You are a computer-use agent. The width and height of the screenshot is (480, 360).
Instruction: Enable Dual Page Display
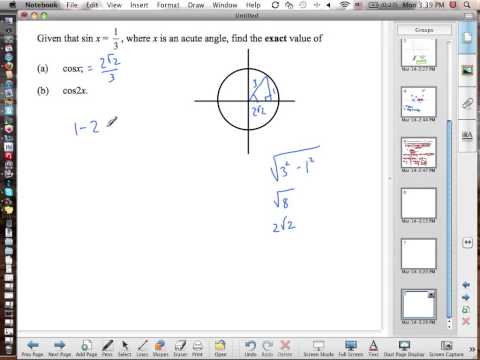point(404,348)
